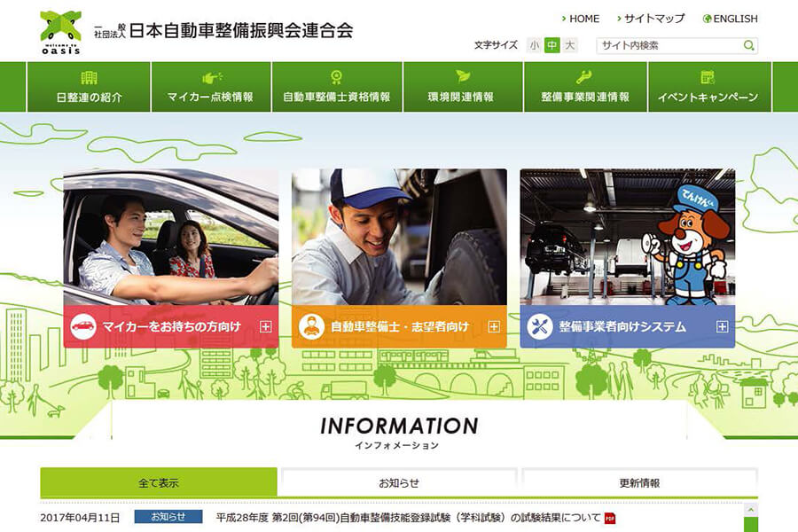The width and height of the screenshot is (798, 532).
Task: Open マイカーをお持ちの方向け banner
Action: click(x=171, y=327)
